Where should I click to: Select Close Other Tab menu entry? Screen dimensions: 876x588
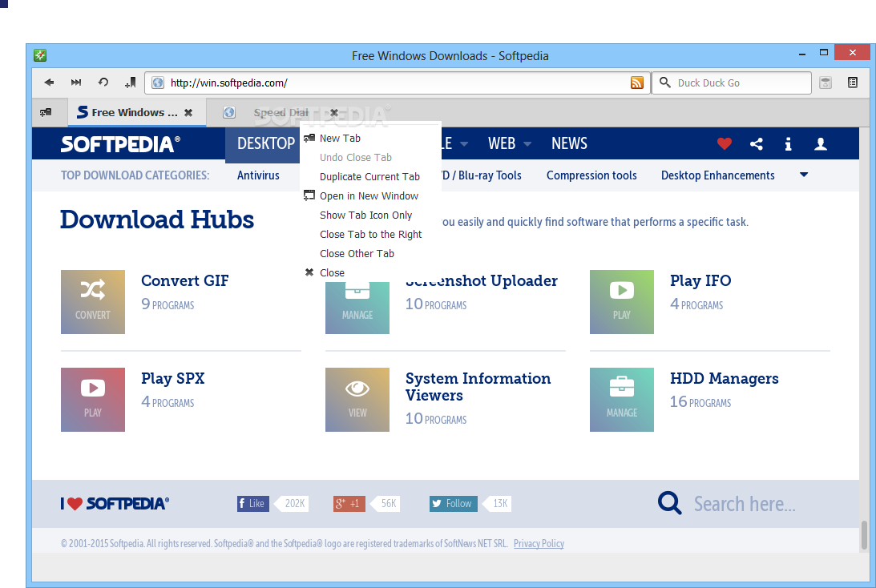(x=370, y=253)
